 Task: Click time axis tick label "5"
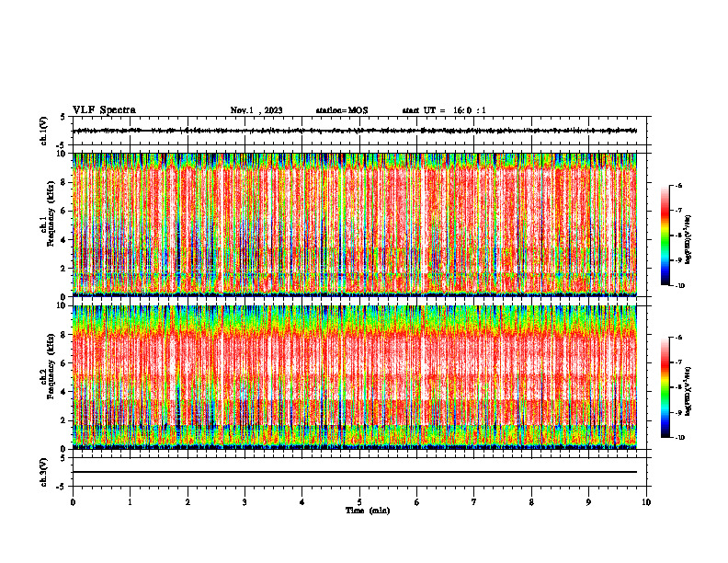(x=359, y=502)
